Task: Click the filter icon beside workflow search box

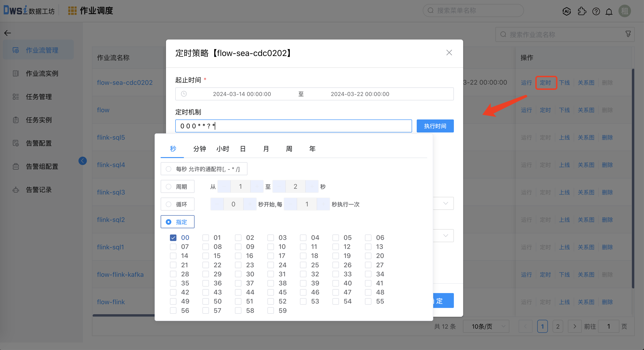Action: click(628, 34)
